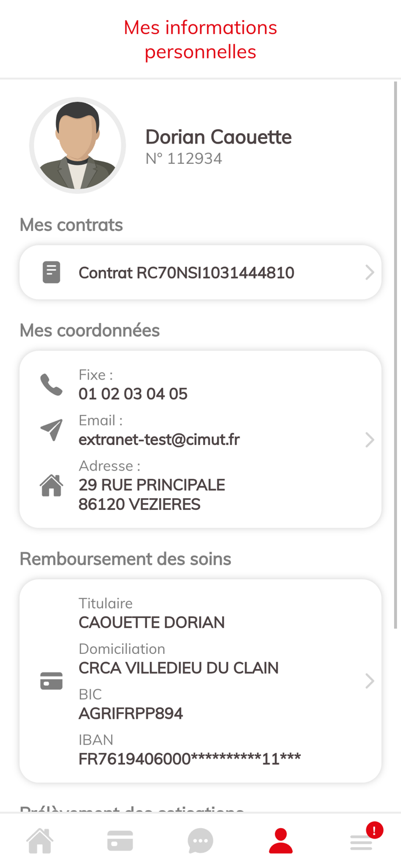The image size is (401, 868).
Task: Click the house icon next to Adresse
Action: 51,486
